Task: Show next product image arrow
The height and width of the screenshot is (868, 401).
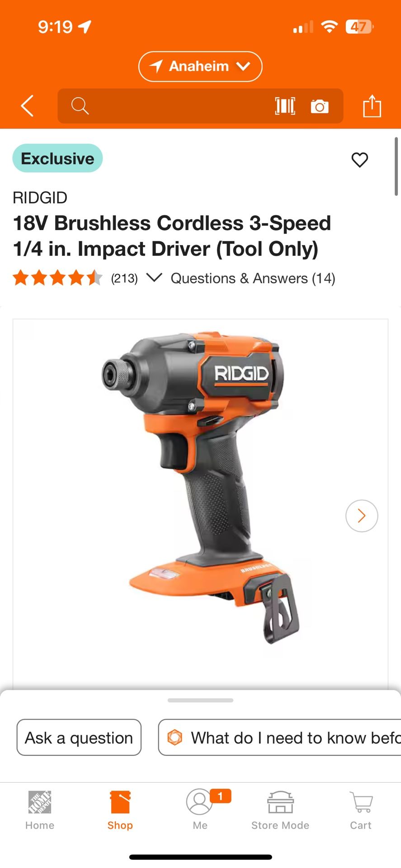Action: pos(362,516)
